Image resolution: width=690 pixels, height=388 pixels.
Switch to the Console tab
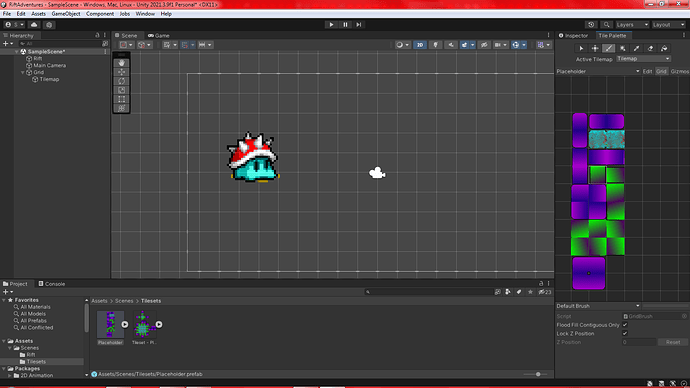[51, 284]
